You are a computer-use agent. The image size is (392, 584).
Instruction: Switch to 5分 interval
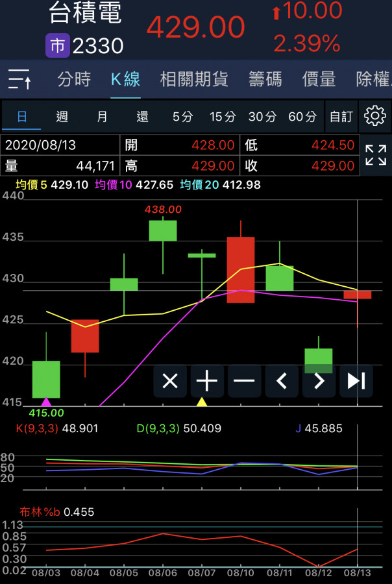point(182,117)
